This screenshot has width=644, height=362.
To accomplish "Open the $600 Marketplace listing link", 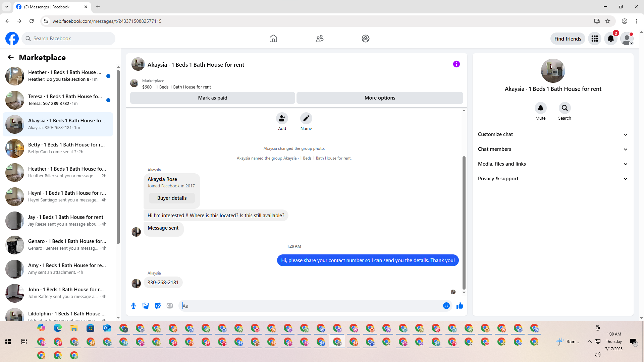I will (176, 87).
